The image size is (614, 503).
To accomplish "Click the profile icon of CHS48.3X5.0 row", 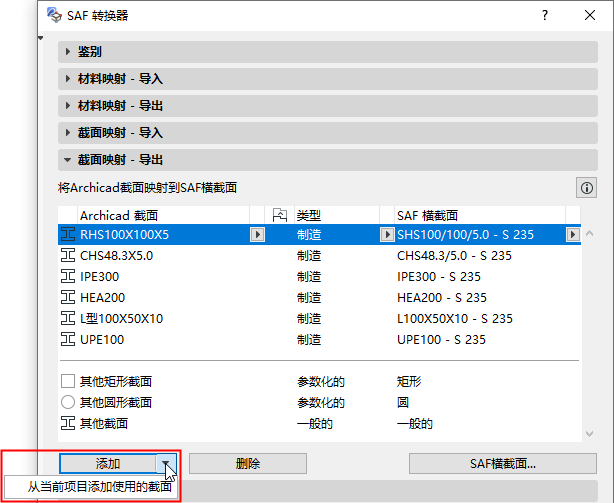I will 68,256.
